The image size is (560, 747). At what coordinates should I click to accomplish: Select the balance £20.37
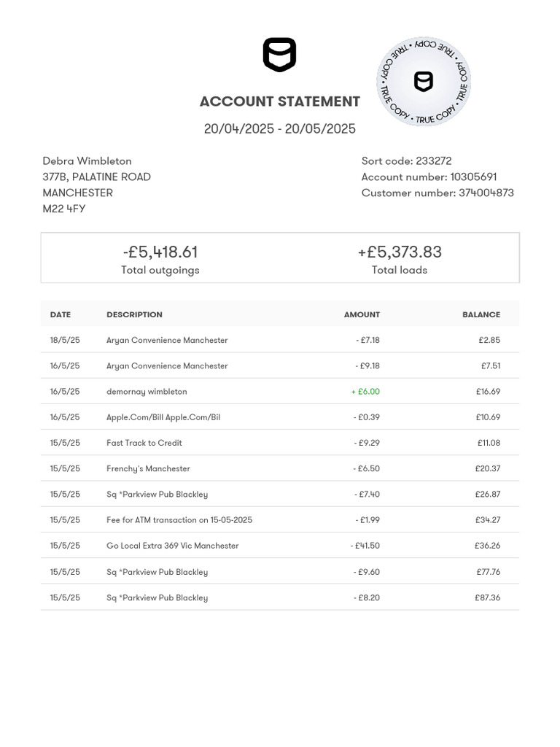pos(488,469)
